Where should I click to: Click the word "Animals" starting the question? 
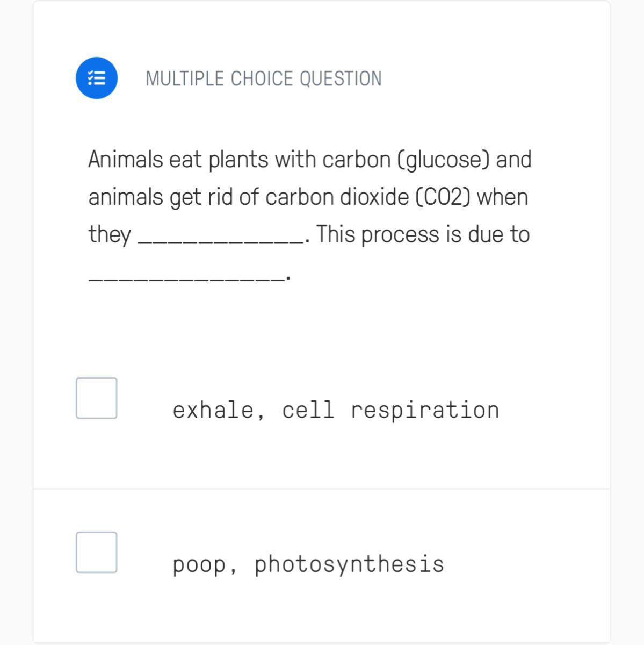coord(126,160)
